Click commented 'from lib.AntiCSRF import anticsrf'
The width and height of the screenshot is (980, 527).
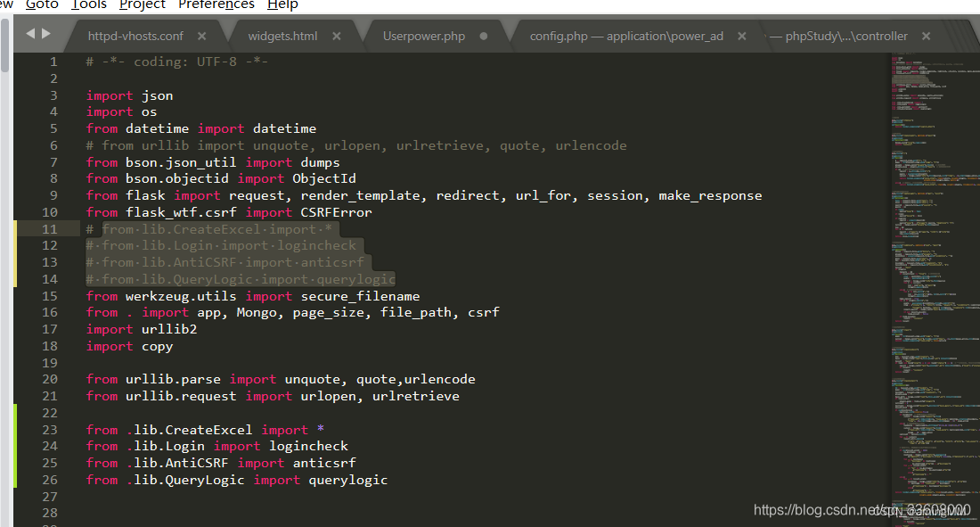coord(225,263)
